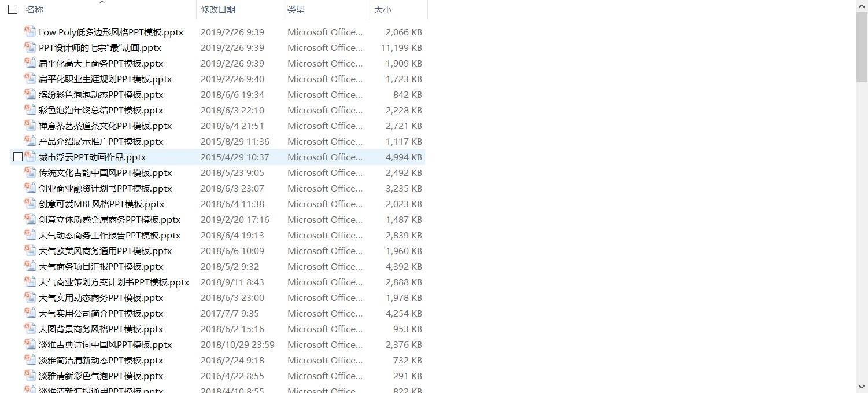The width and height of the screenshot is (868, 393).
Task: Select the 大气商务项目汇报PPT模板 file icon
Action: point(30,266)
